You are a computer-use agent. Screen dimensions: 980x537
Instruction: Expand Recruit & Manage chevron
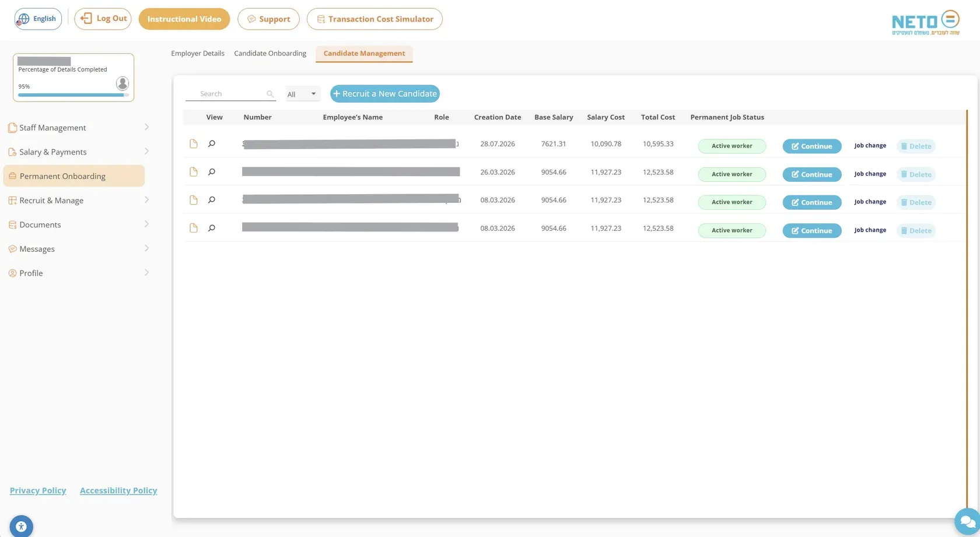146,200
